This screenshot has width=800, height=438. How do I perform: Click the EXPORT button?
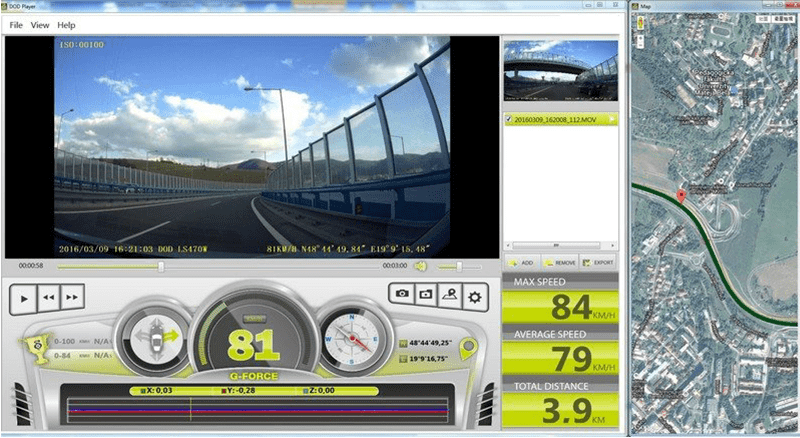tap(599, 262)
